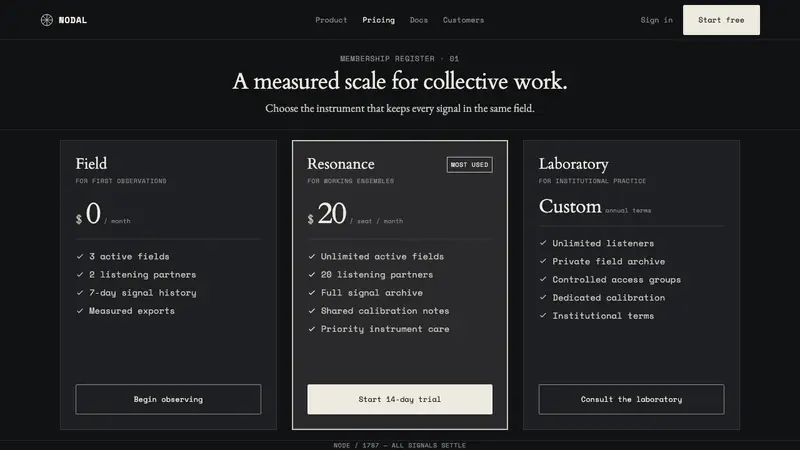
Task: Click the Start free button
Action: (721, 20)
